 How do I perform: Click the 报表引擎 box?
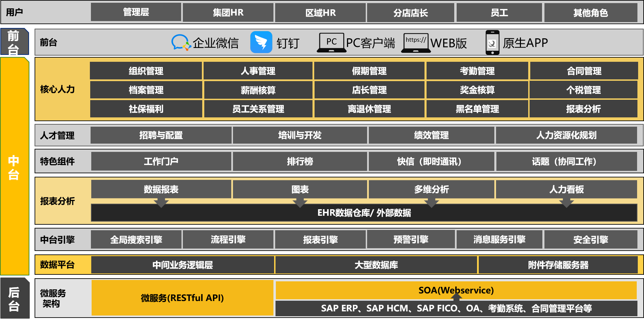320,240
